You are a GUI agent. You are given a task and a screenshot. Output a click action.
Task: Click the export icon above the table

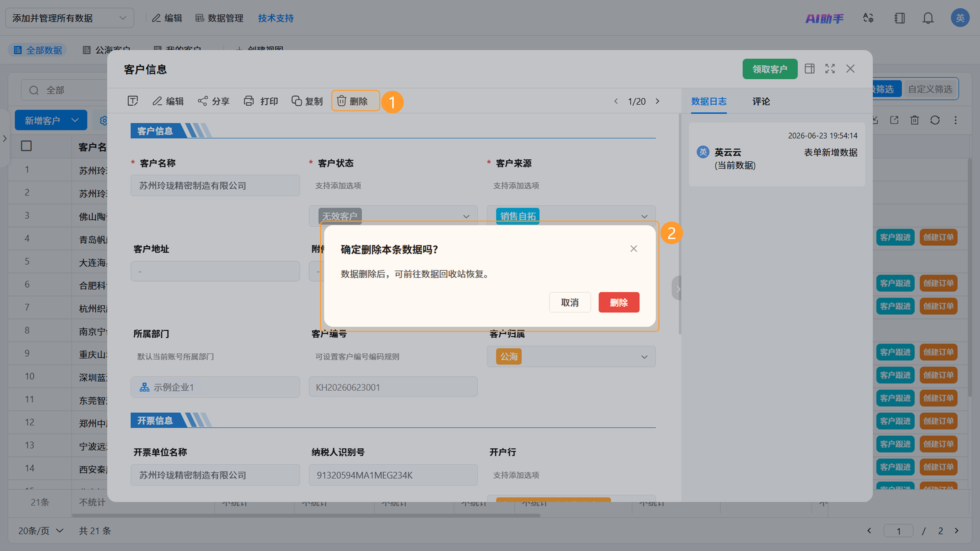894,120
